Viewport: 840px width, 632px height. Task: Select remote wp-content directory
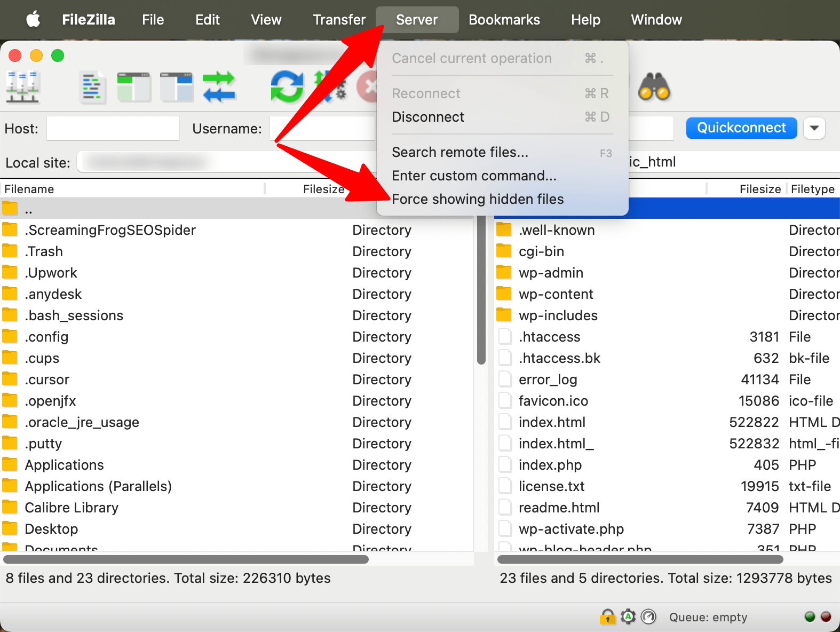667,294
